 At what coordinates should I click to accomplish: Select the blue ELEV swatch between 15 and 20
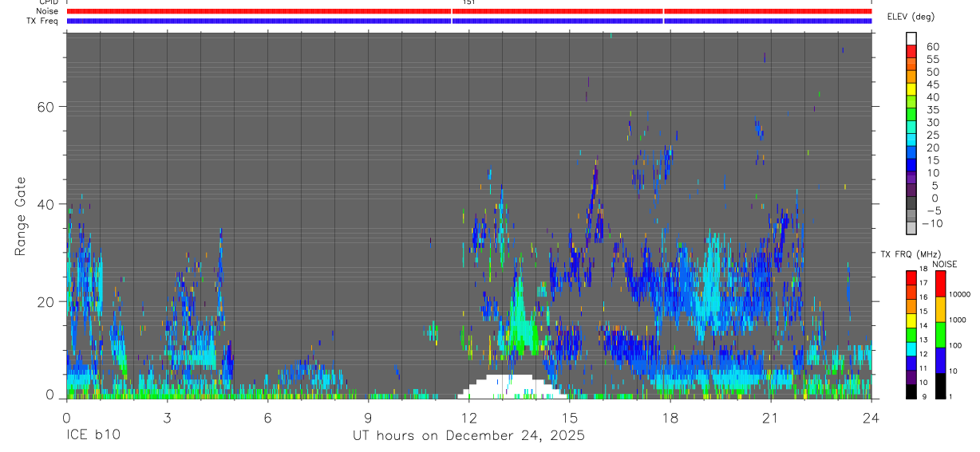[x=911, y=153]
